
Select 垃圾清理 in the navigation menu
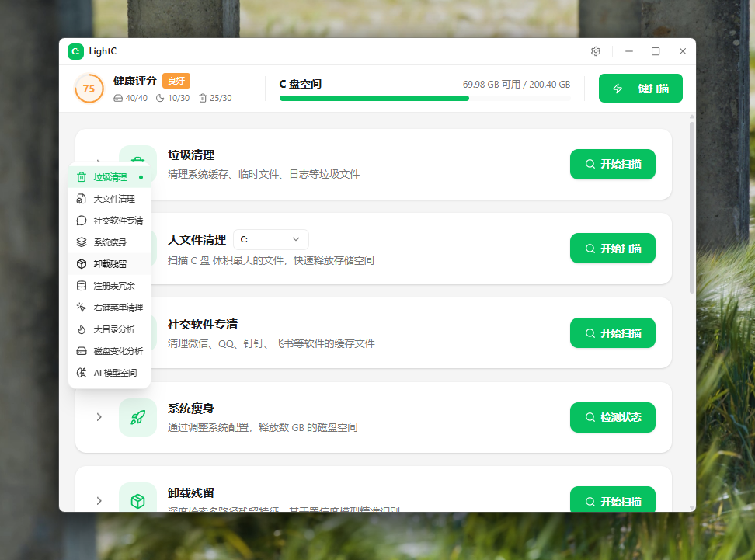tap(110, 177)
